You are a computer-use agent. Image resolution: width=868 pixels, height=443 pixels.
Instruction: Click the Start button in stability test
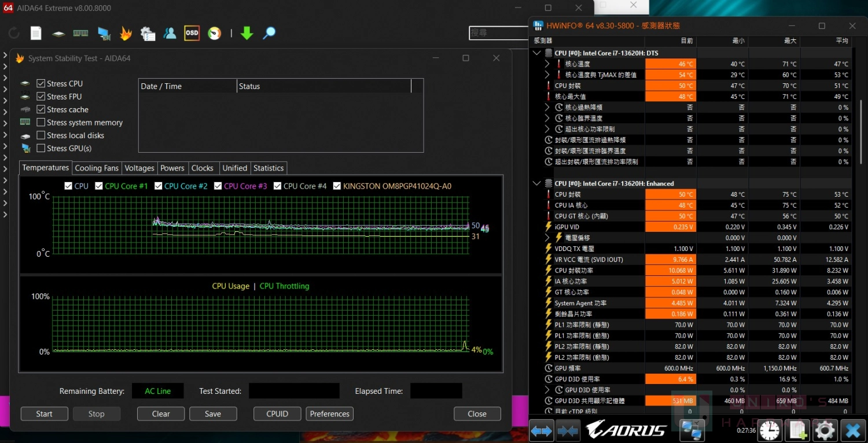click(x=45, y=414)
